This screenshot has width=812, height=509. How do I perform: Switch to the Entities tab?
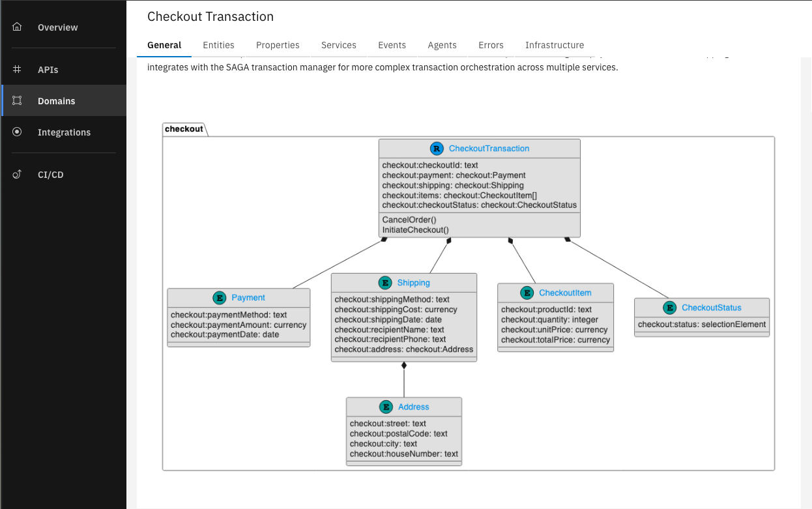[218, 45]
